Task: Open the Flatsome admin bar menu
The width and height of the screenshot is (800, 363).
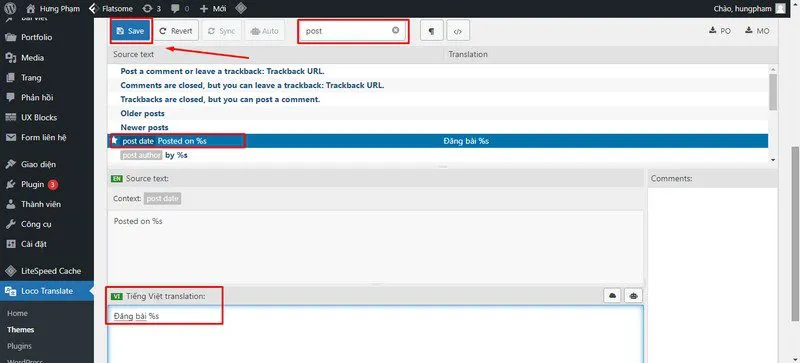Action: coord(111,8)
